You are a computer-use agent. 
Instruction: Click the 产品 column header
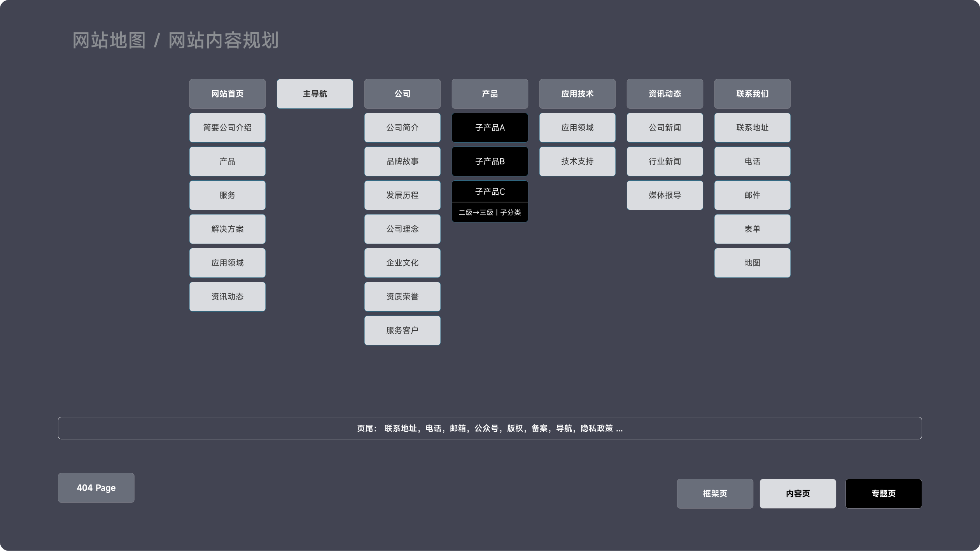(x=490, y=94)
